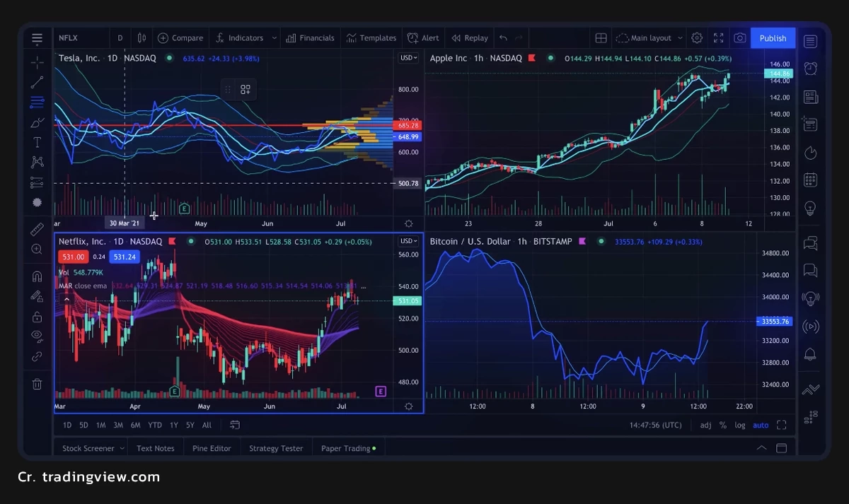Viewport: 849px width, 504px height.
Task: Take a chart snapshot with the camera icon
Action: 740,37
